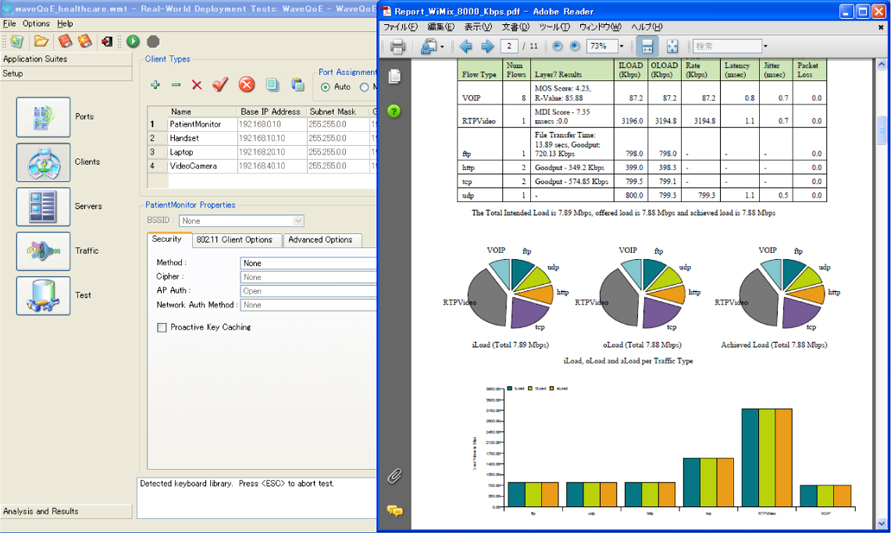Click the red Save disk icon

[x=65, y=41]
